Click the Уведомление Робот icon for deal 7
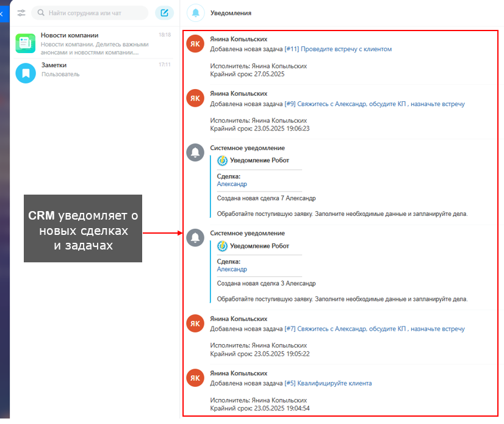Screen dimensions: 504x424 coord(222,160)
